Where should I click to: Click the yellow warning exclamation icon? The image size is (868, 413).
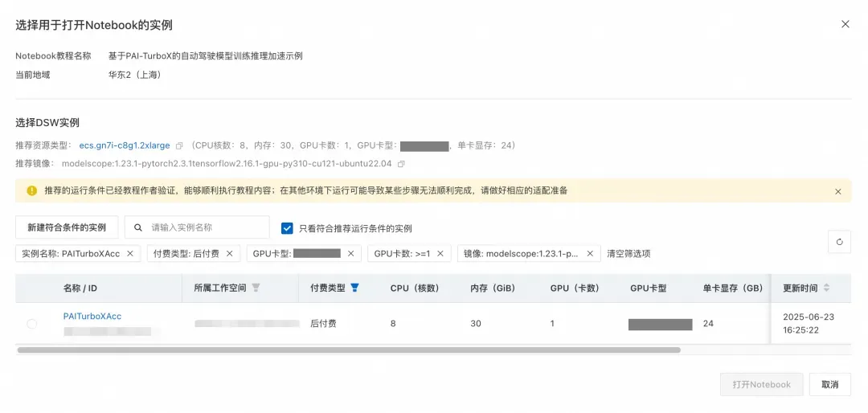point(31,191)
